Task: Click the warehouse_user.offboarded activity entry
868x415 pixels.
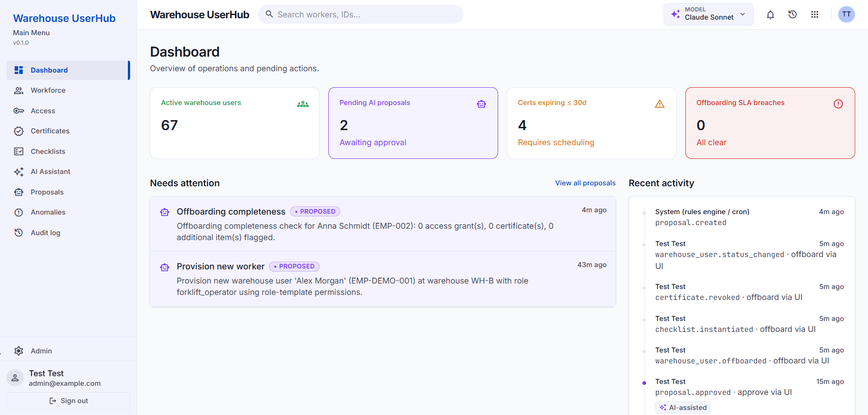Action: [x=749, y=356]
